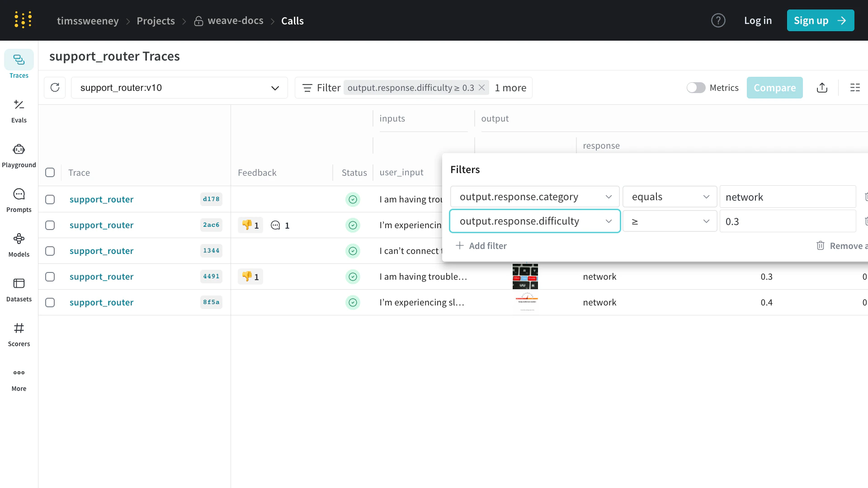This screenshot has width=868, height=488.
Task: Click the help question mark icon
Action: point(718,20)
